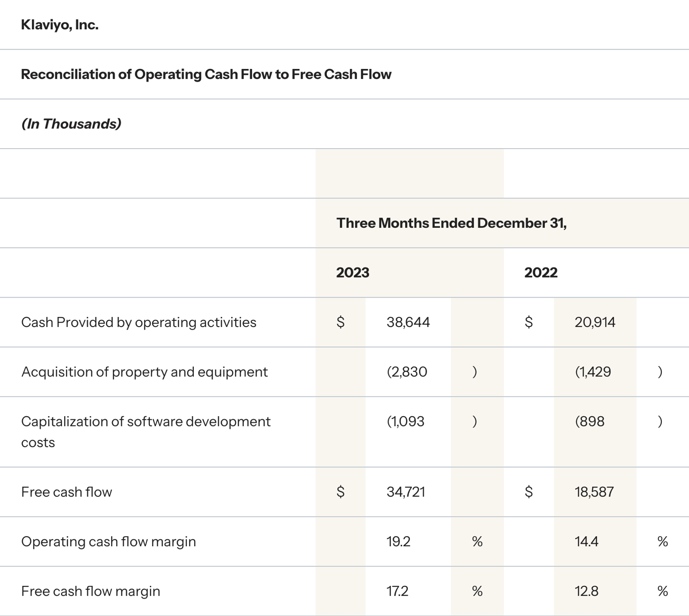The image size is (689, 616).
Task: Click the dollar sign before 20,914
Action: pos(529,322)
